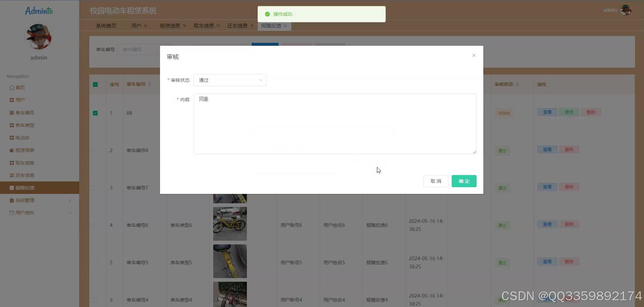The width and height of the screenshot is (644, 307).
Task: Click into the 内容 textarea containing 同意
Action: pos(335,124)
